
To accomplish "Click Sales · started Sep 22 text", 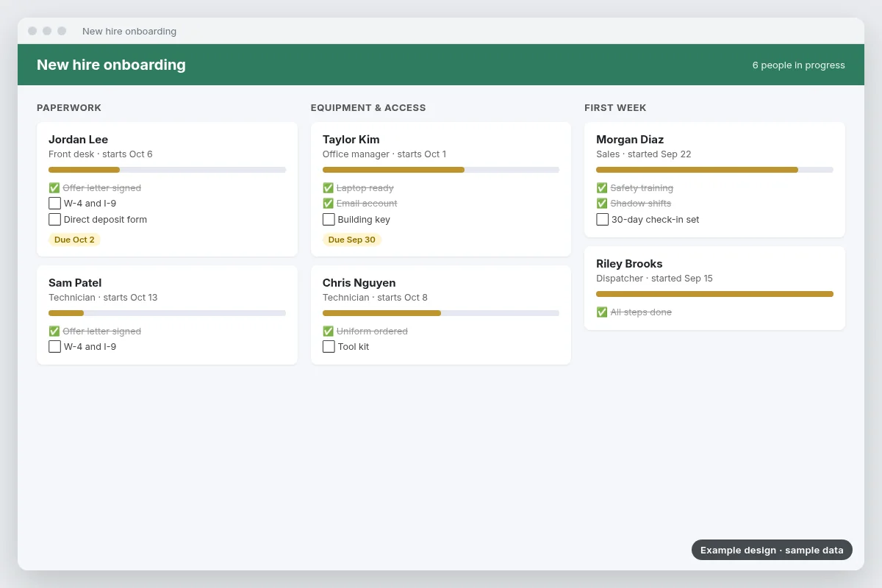I will [644, 154].
